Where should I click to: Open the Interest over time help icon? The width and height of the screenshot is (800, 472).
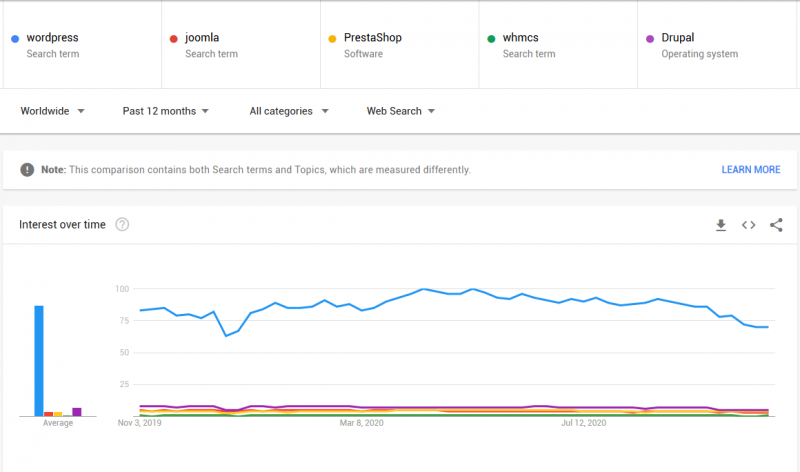[122, 225]
